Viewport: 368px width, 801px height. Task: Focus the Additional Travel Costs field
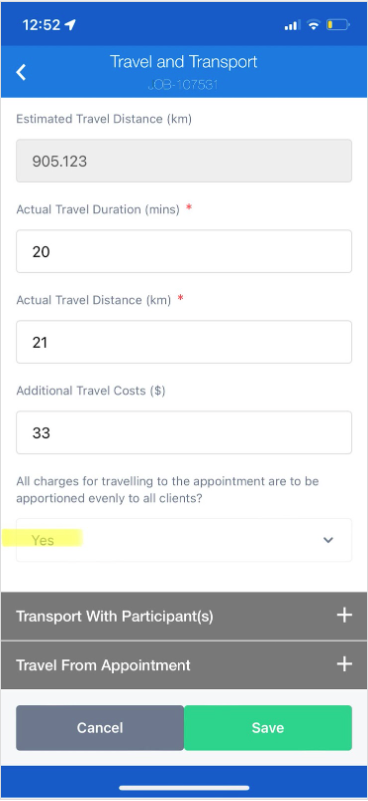pos(184,433)
